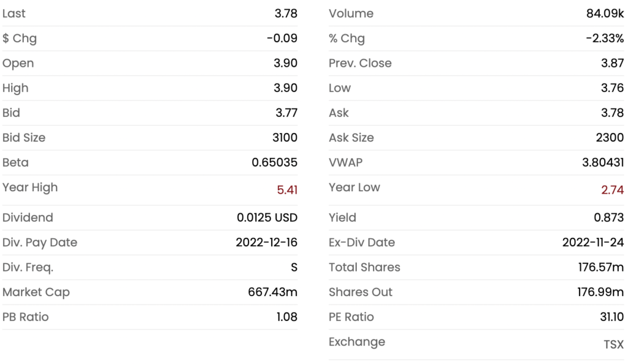Select the Shares Out value 176.99m
Image resolution: width=628 pixels, height=364 pixels.
[599, 292]
